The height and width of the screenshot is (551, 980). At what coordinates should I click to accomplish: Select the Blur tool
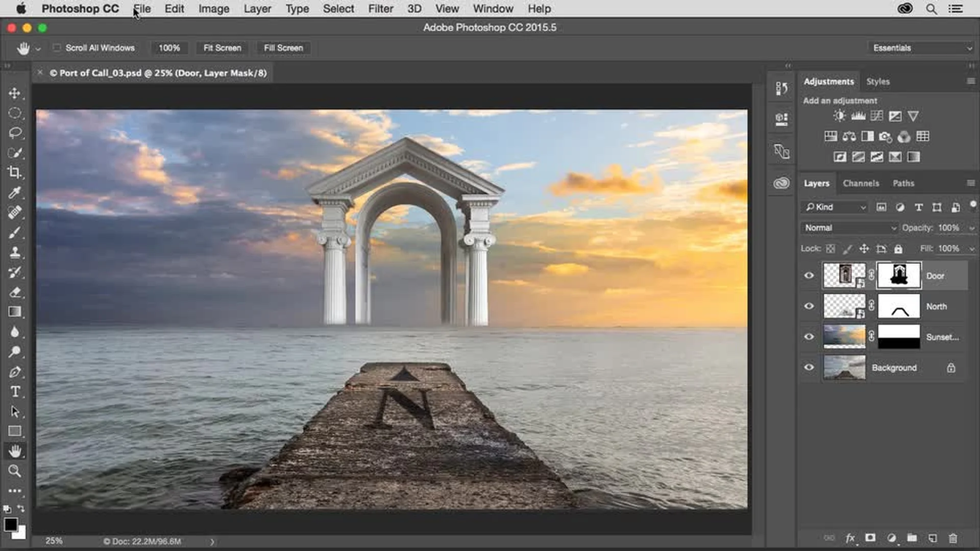[x=14, y=332]
